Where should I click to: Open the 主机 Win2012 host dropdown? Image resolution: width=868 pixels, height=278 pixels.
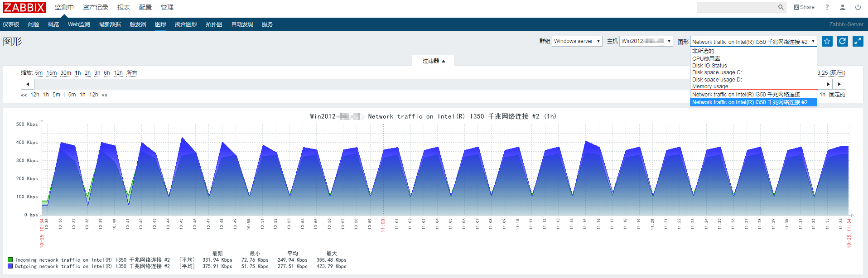(646, 41)
